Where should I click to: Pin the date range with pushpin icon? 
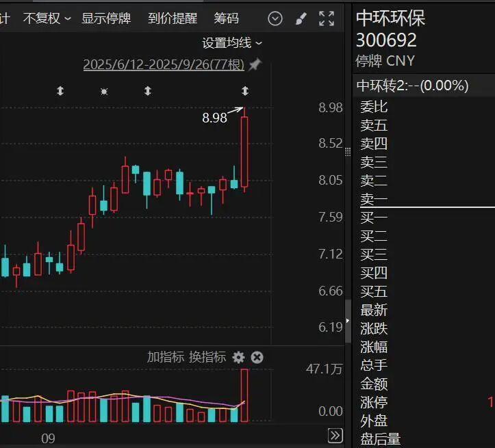[x=255, y=65]
